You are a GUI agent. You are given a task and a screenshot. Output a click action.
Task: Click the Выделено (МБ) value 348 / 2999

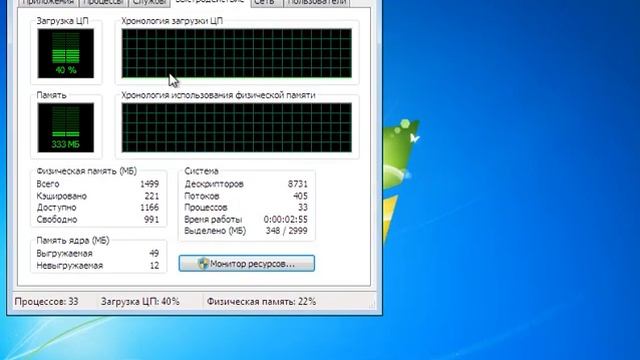[x=287, y=231]
